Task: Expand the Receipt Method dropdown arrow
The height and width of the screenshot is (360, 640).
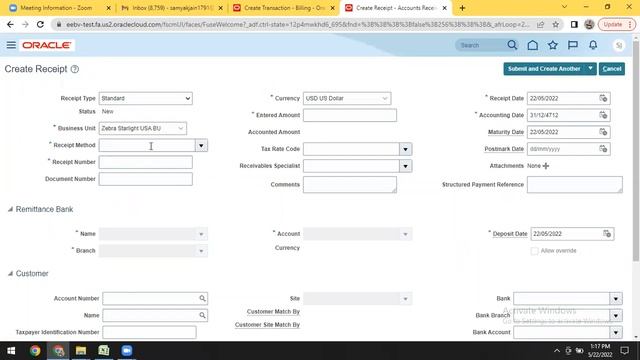Action: coord(201,146)
